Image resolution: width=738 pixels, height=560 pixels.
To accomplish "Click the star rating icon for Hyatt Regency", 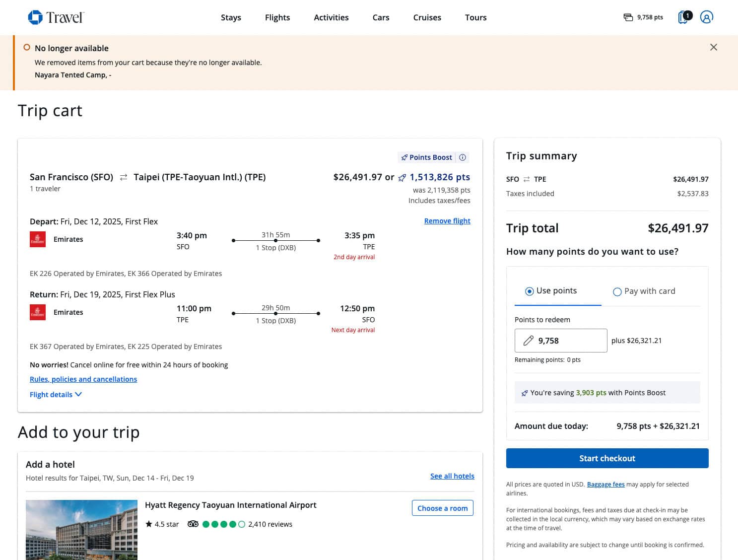I will tap(148, 524).
